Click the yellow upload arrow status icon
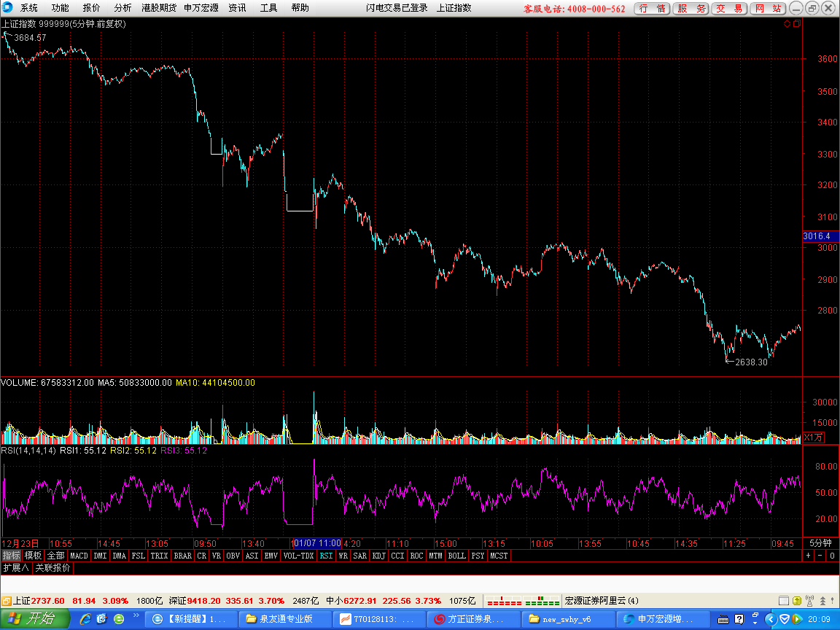 [796, 601]
